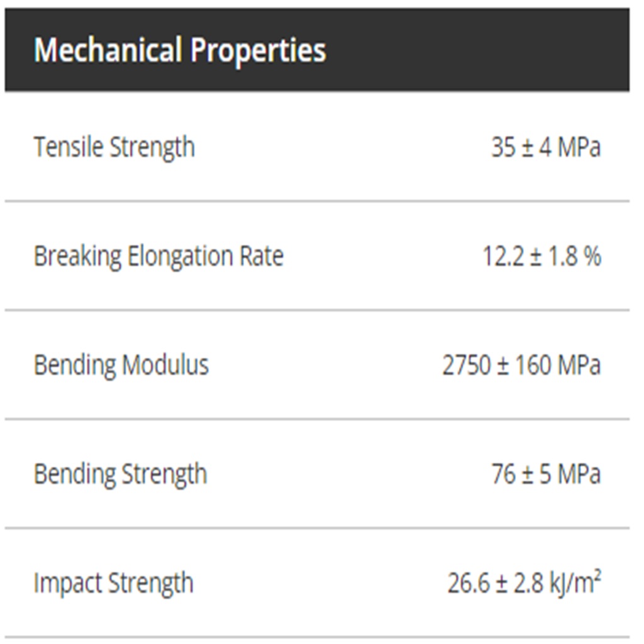Click the 35 ± 4 MPa value
Image resolution: width=644 pixels, height=644 pixels.
pos(545,147)
